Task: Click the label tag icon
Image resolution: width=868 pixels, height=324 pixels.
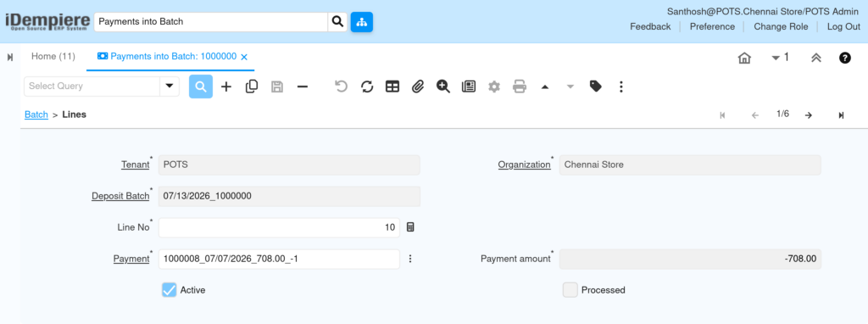Action: 596,87
